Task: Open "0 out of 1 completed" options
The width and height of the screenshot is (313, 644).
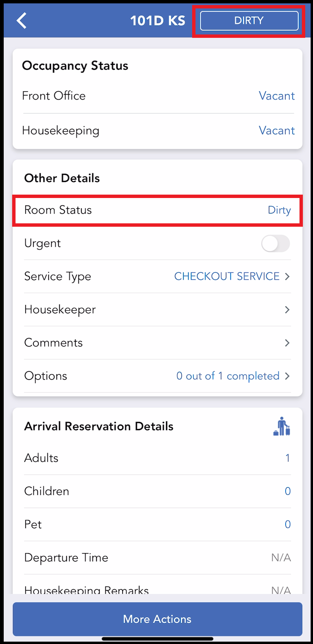Action: 228,376
